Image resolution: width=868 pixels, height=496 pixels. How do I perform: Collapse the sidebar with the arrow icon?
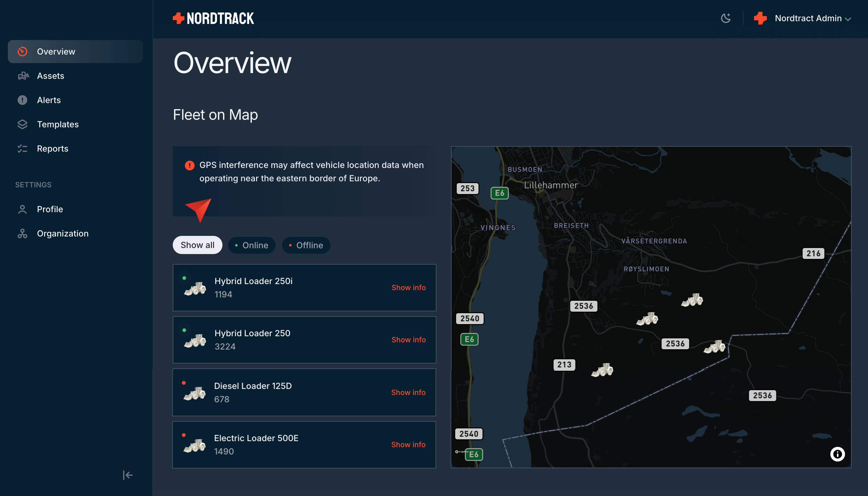128,475
